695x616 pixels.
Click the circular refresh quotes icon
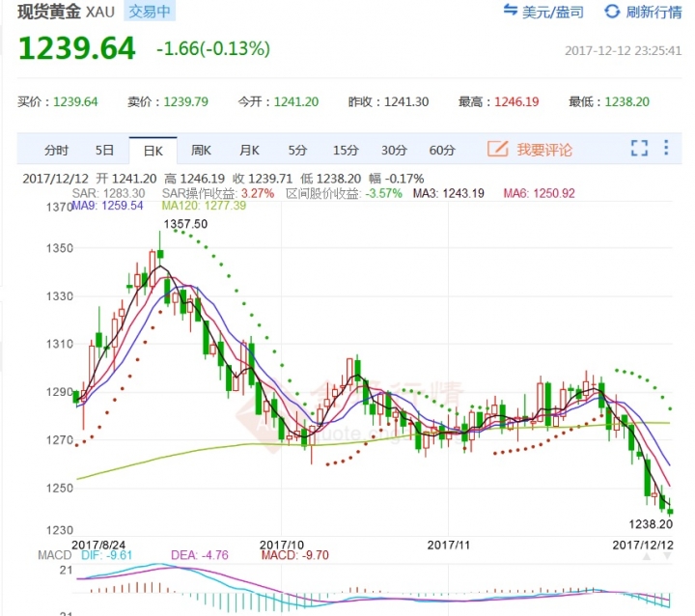point(612,12)
